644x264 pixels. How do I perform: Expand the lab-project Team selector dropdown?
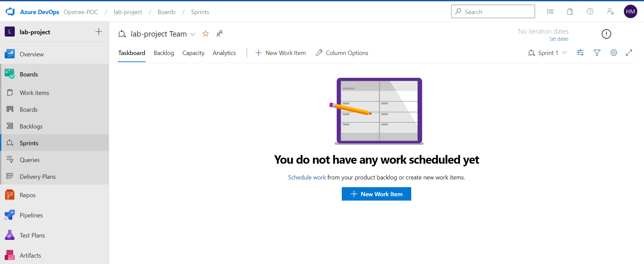click(193, 34)
